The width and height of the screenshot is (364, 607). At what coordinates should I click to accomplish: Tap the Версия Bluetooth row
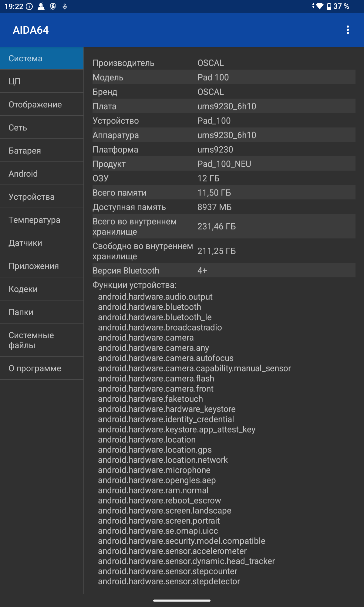pos(224,270)
